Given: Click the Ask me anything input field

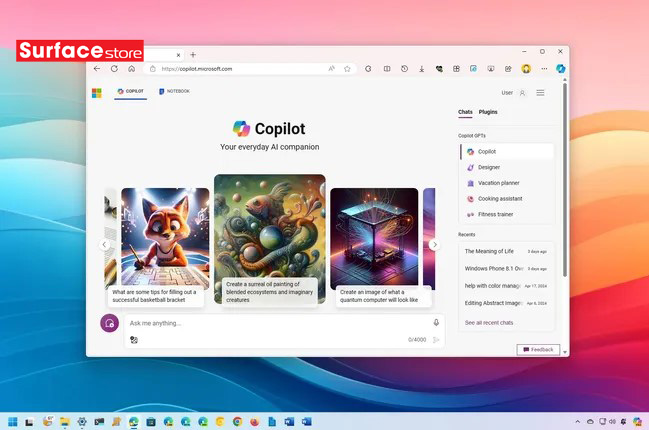Looking at the screenshot, I should click(x=270, y=323).
